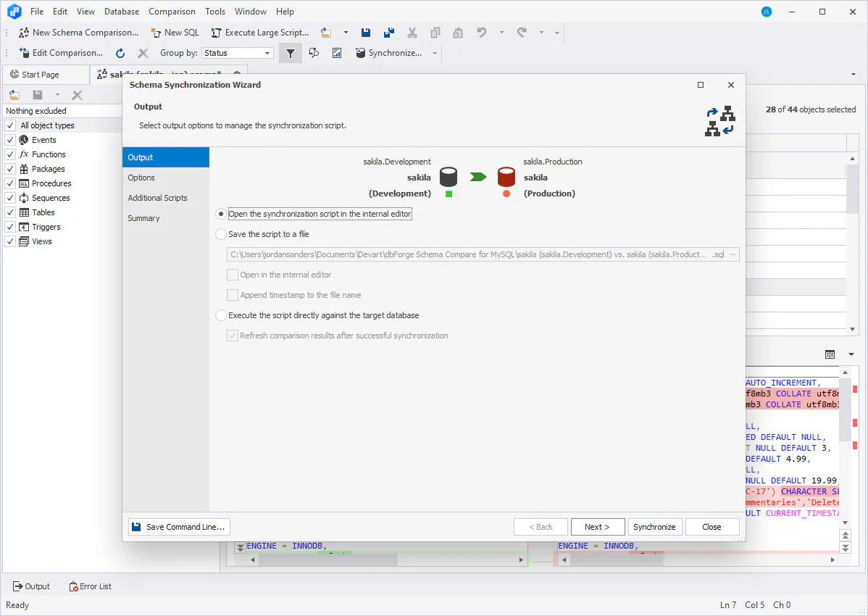
Task: Open the Comparison menu
Action: (172, 12)
